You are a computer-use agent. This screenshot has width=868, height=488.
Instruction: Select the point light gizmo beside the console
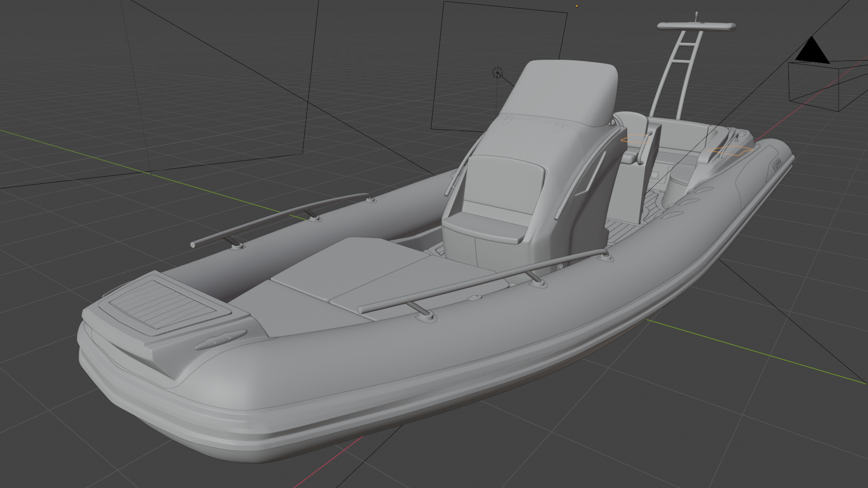(x=497, y=72)
